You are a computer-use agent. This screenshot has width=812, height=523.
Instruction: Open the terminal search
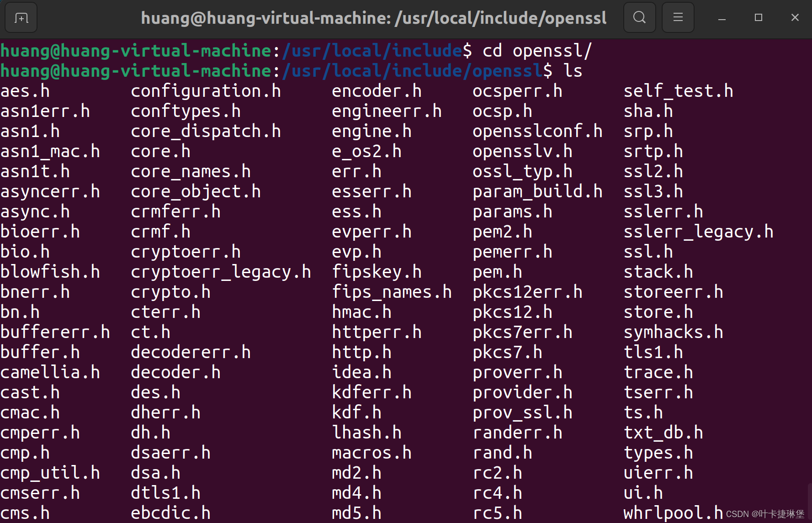(639, 18)
